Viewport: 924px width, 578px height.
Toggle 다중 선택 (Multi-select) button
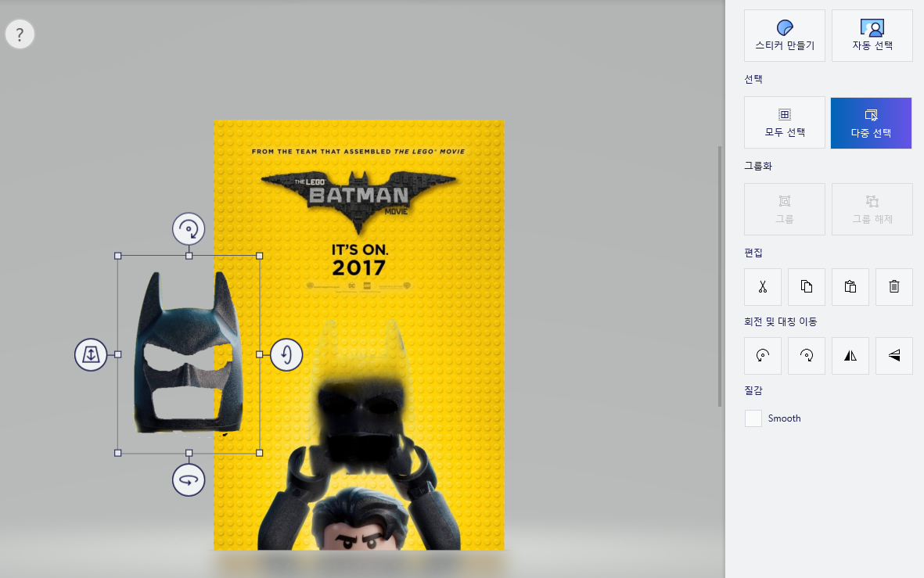871,123
